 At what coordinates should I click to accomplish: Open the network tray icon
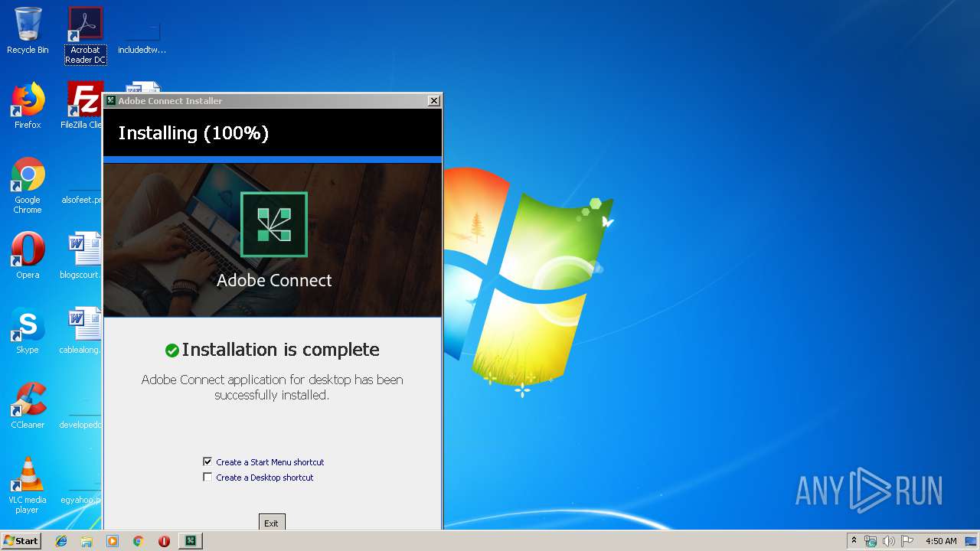pos(871,541)
